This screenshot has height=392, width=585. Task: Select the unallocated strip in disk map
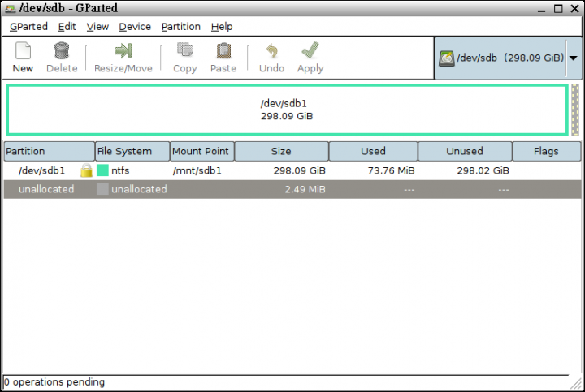(575, 110)
